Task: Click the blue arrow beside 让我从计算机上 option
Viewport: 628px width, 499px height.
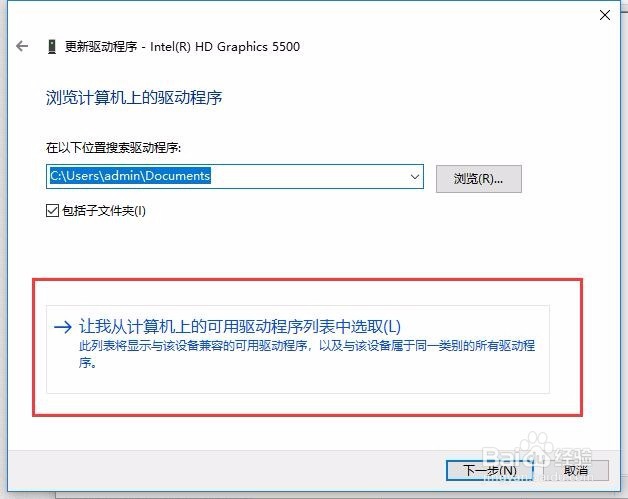Action: [63, 327]
